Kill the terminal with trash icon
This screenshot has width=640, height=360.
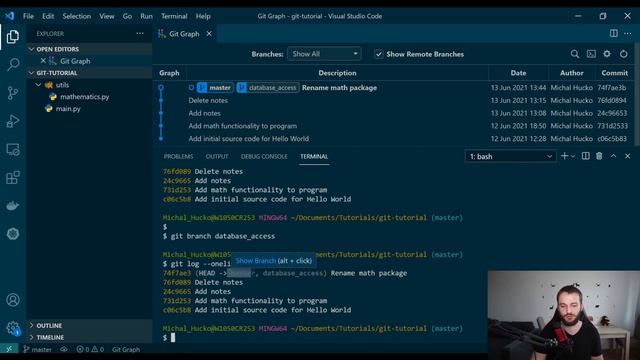pyautogui.click(x=599, y=156)
